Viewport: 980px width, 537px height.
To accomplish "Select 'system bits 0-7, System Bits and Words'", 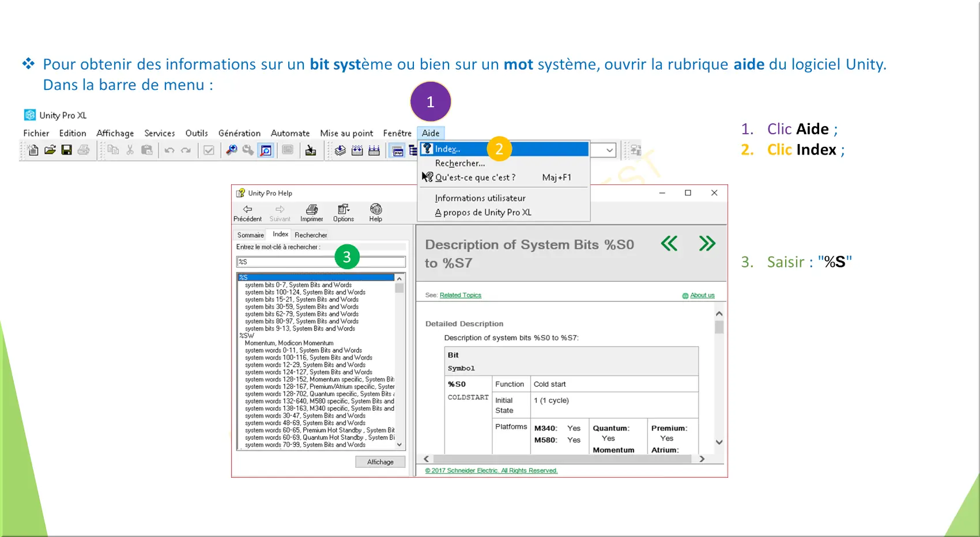I will click(298, 285).
